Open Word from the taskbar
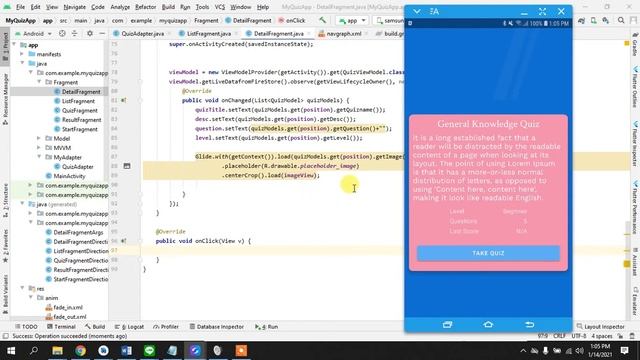This screenshot has height=360, width=640. click(x=127, y=351)
